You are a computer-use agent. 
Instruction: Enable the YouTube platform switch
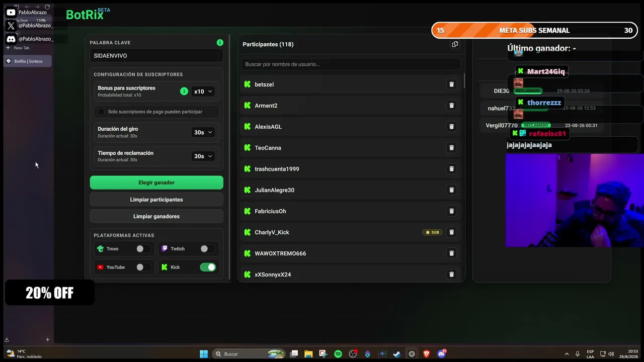click(x=143, y=267)
